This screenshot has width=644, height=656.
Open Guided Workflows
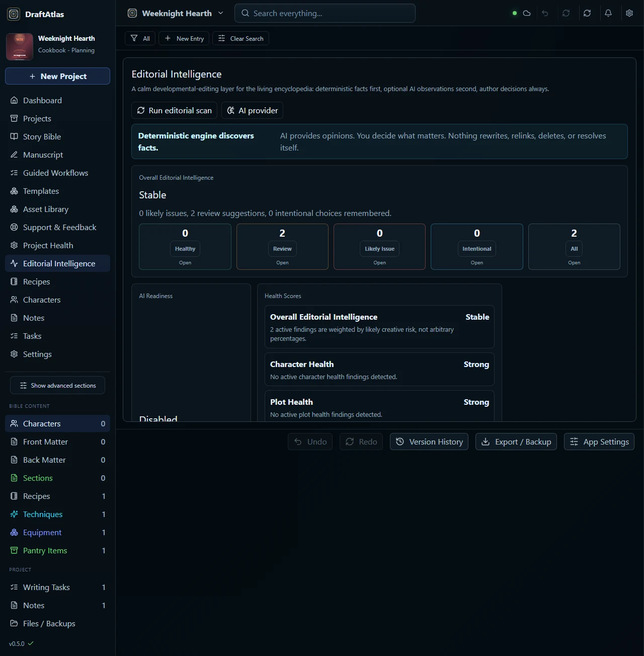(57, 173)
